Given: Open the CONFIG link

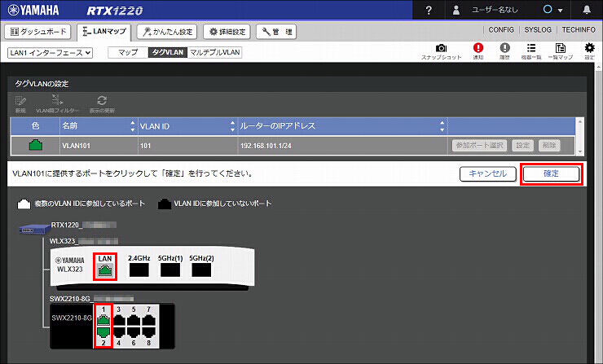Looking at the screenshot, I should [501, 29].
